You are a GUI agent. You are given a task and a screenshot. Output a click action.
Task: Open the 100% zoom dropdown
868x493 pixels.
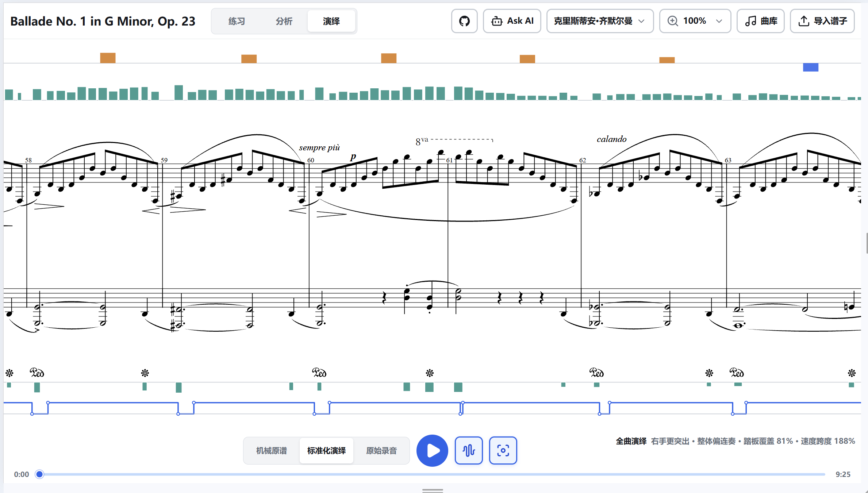click(695, 21)
